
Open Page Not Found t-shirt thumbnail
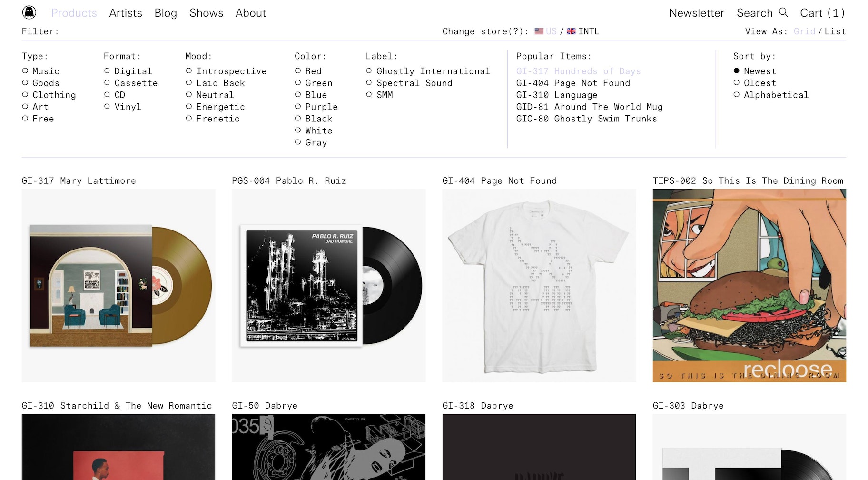pyautogui.click(x=539, y=285)
